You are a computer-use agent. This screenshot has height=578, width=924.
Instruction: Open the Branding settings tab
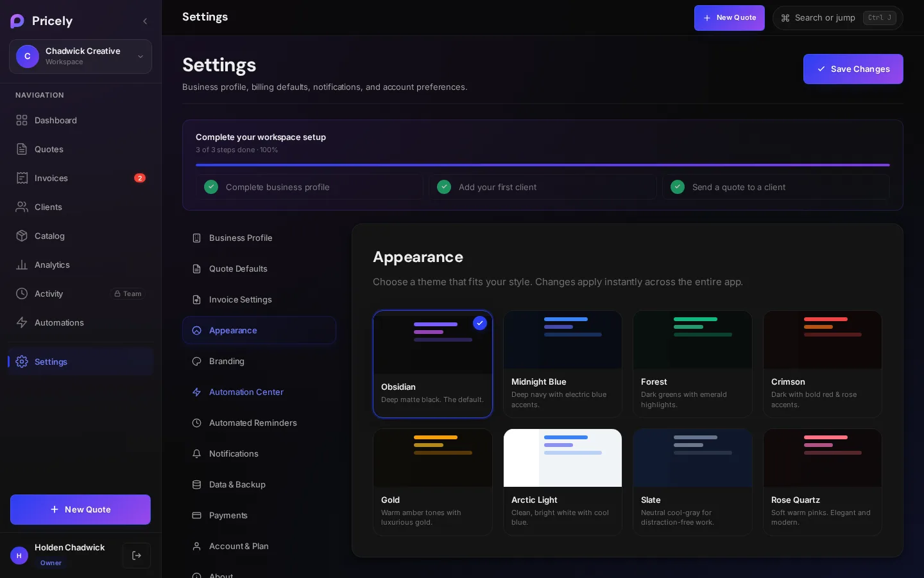259,361
